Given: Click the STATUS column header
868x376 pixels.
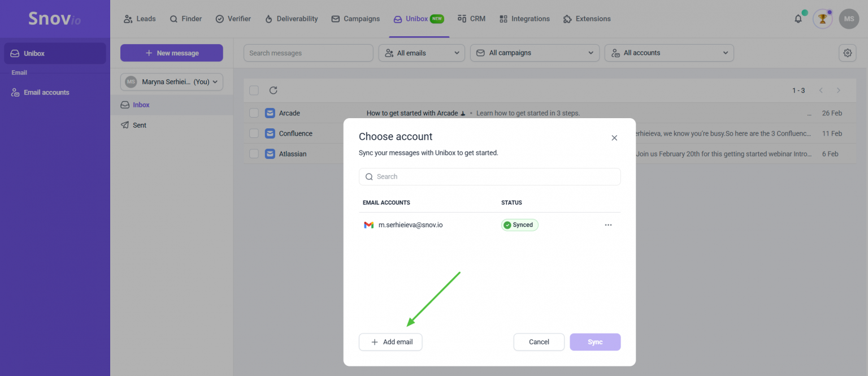Looking at the screenshot, I should point(511,202).
